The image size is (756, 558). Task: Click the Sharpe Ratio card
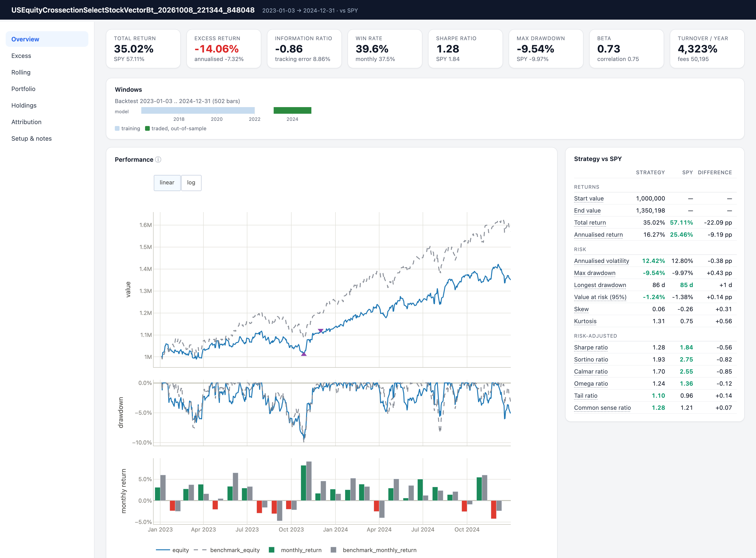point(465,49)
